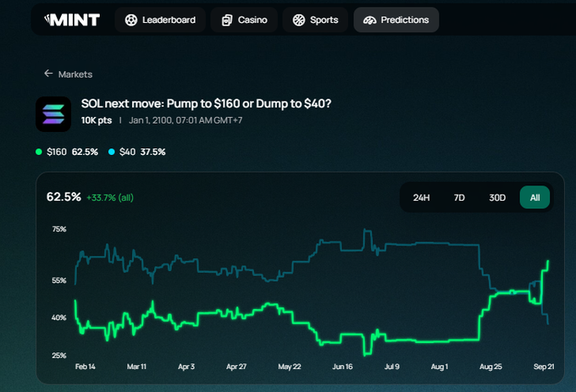Click the Jul 9 x-axis label
Image resolution: width=576 pixels, height=392 pixels.
coord(392,367)
